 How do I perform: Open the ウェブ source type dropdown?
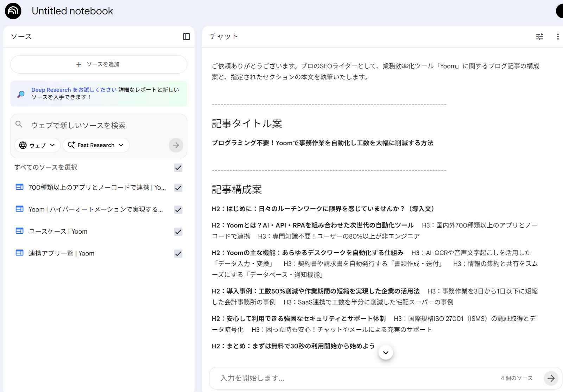click(37, 145)
